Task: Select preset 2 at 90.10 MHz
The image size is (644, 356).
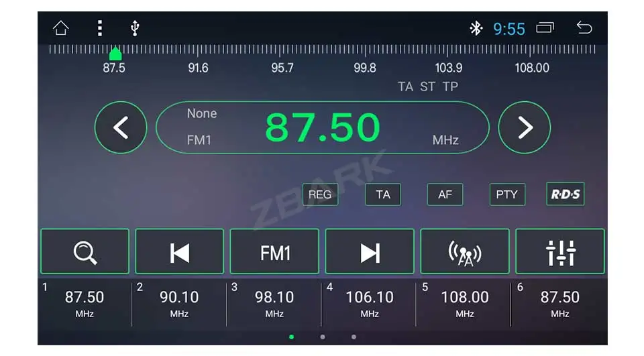Action: [179, 303]
